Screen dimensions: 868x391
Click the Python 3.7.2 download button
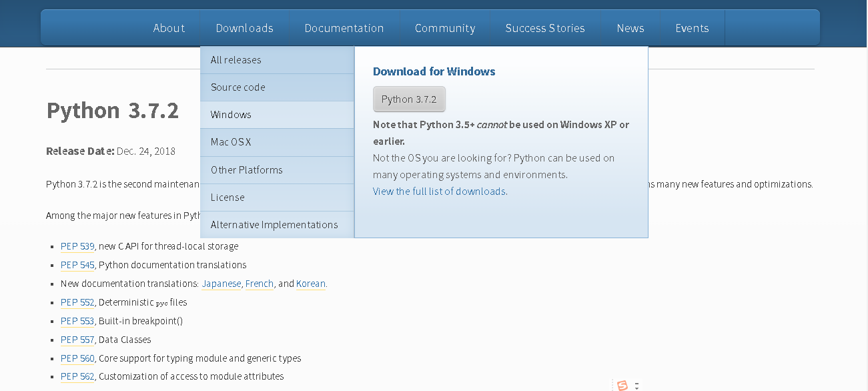pos(409,99)
